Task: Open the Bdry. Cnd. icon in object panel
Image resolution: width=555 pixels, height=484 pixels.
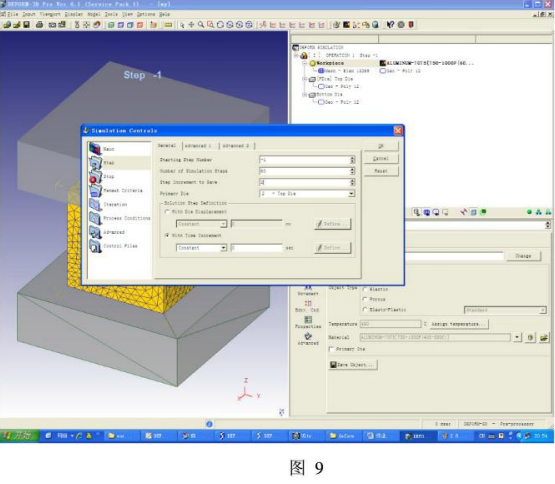Action: (x=308, y=306)
